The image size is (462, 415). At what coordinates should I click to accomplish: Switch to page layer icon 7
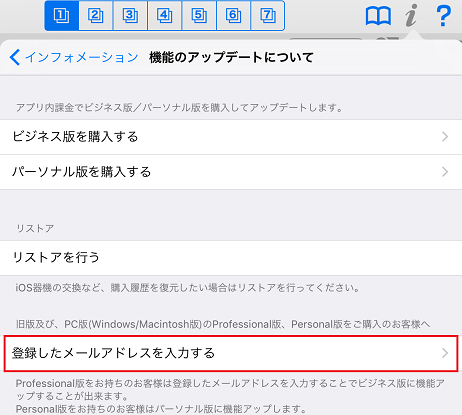(268, 16)
